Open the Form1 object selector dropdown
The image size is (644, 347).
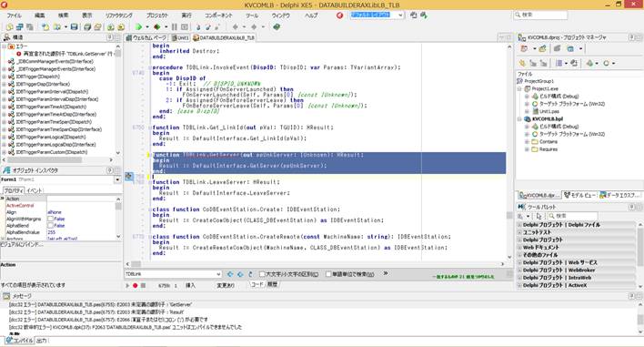[x=117, y=179]
